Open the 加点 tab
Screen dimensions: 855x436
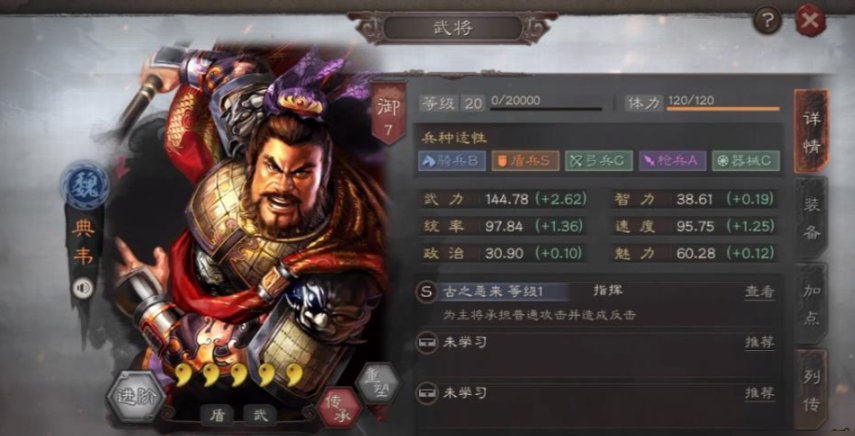coord(811,304)
